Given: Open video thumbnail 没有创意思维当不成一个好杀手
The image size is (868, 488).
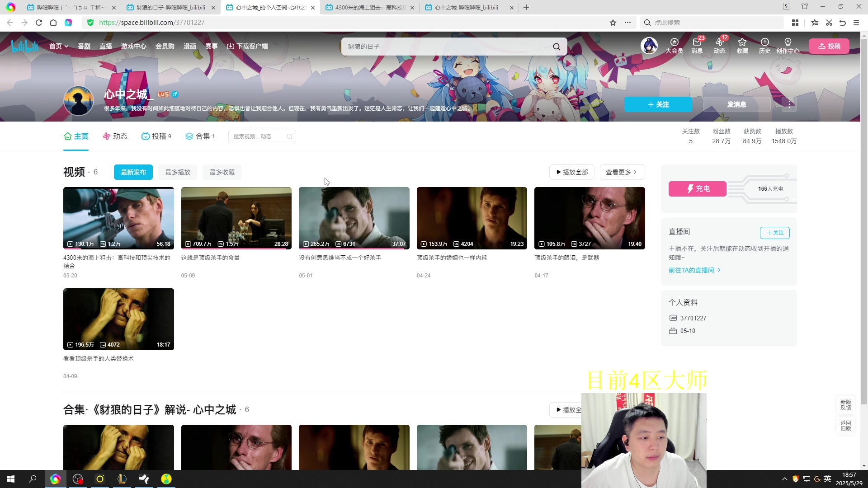Looking at the screenshot, I should (x=354, y=218).
